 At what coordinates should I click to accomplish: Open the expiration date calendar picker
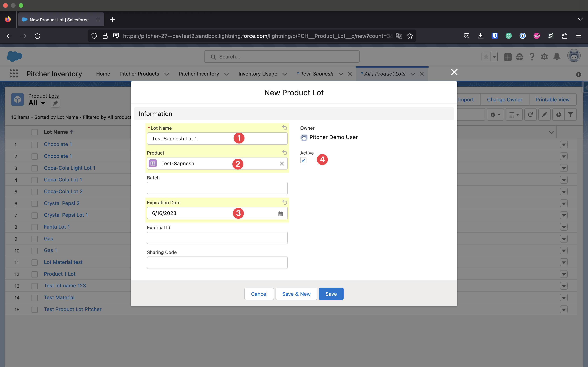pos(281,214)
